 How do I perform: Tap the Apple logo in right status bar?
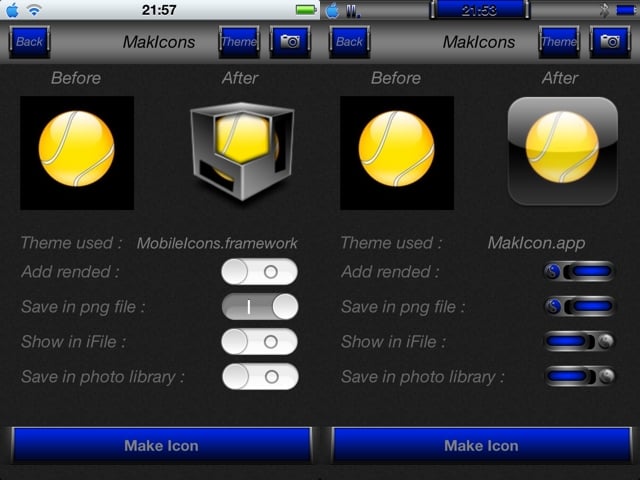point(332,10)
